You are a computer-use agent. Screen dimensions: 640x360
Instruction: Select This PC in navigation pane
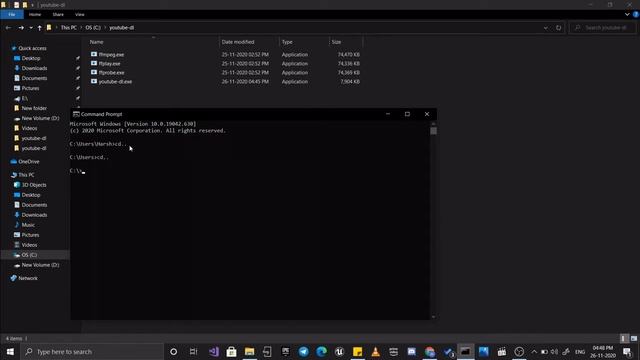coord(26,175)
